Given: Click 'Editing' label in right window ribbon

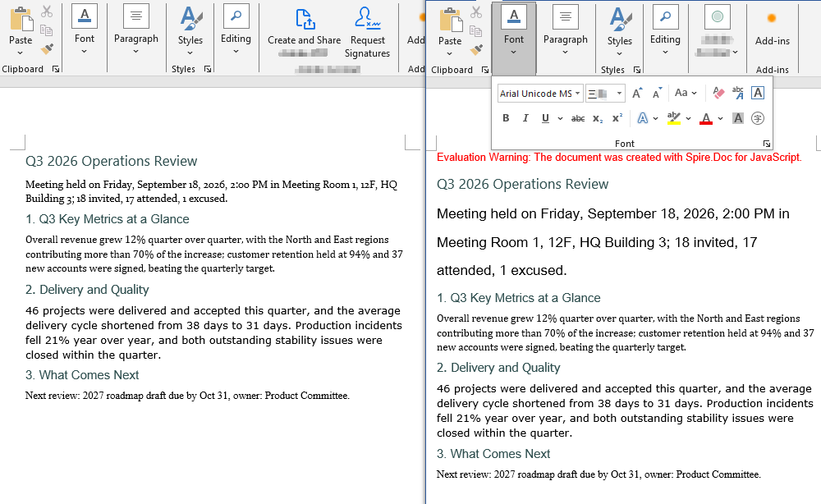Looking at the screenshot, I should click(x=665, y=39).
